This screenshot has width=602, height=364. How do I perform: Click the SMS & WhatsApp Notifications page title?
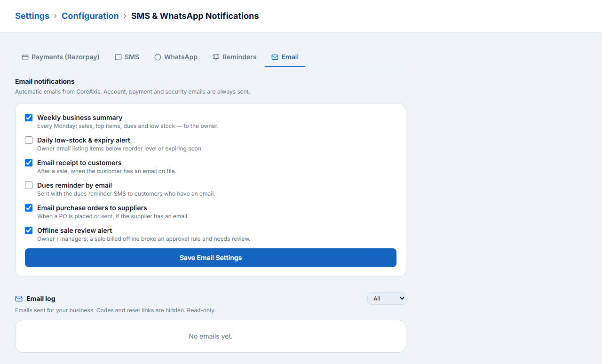195,16
